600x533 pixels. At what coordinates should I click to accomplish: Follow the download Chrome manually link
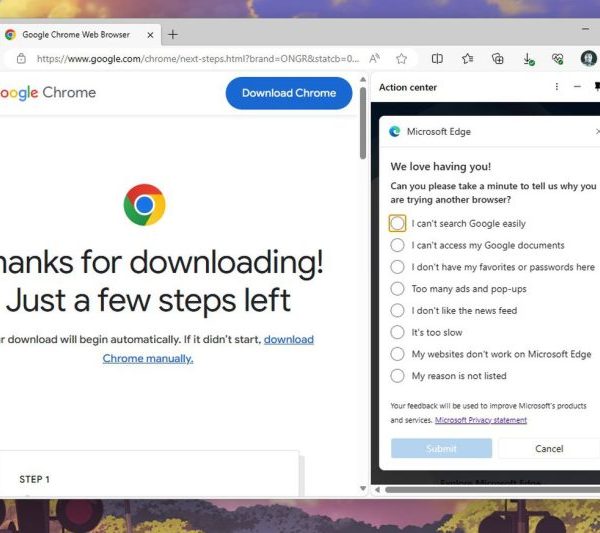pyautogui.click(x=148, y=359)
